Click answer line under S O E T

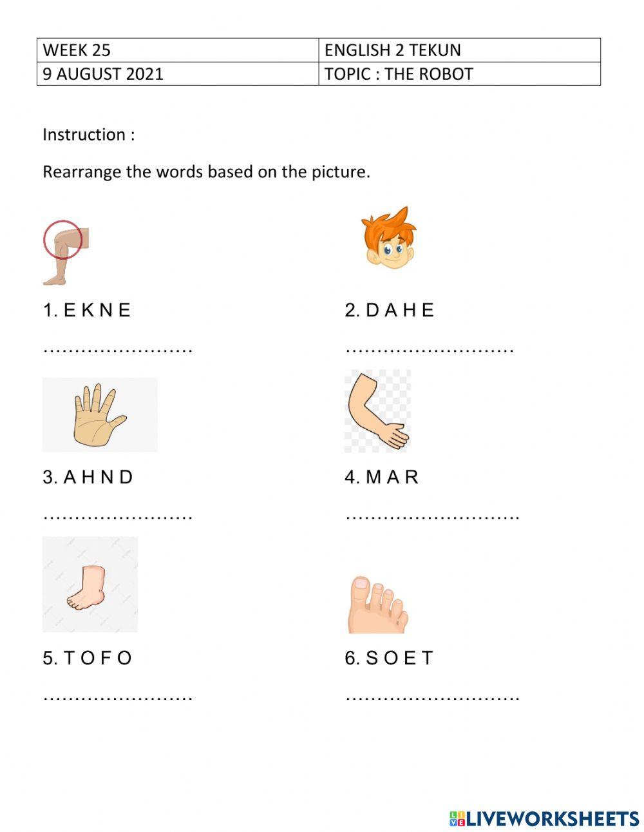point(432,698)
